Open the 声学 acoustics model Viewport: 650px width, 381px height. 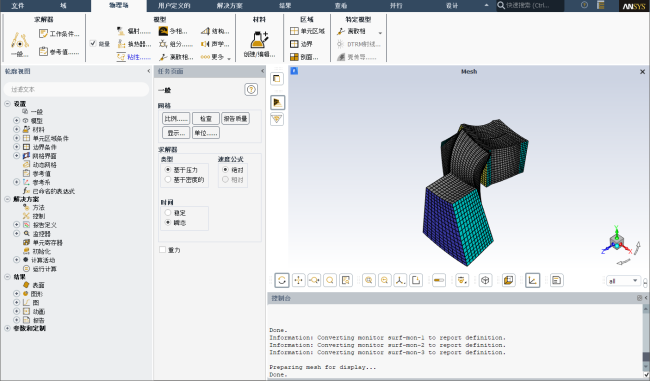tap(215, 44)
